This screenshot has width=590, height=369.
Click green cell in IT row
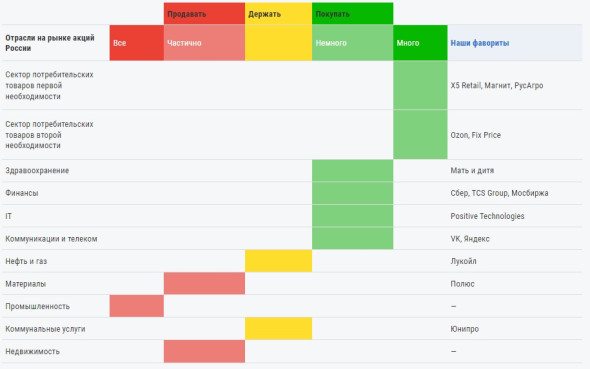tap(353, 216)
